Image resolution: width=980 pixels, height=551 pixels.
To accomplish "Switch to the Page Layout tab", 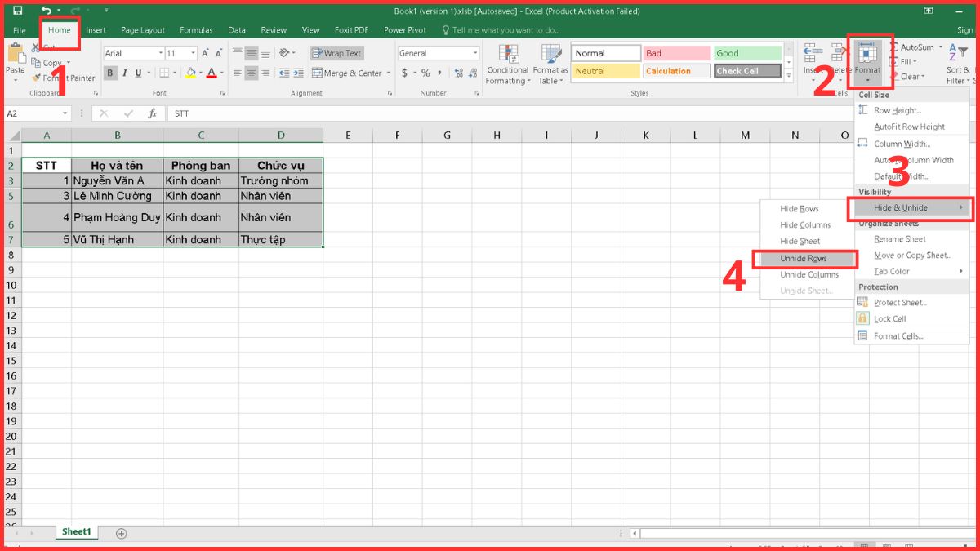I will click(x=143, y=30).
